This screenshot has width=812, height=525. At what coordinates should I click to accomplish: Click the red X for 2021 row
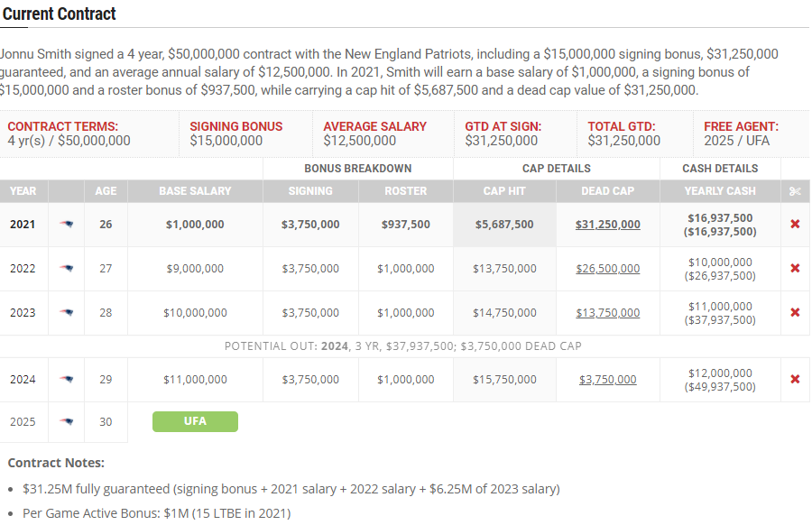tap(795, 225)
